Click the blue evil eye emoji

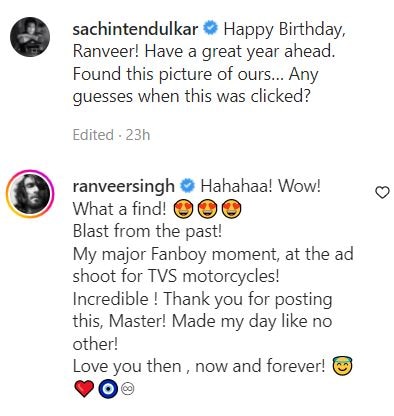click(108, 389)
